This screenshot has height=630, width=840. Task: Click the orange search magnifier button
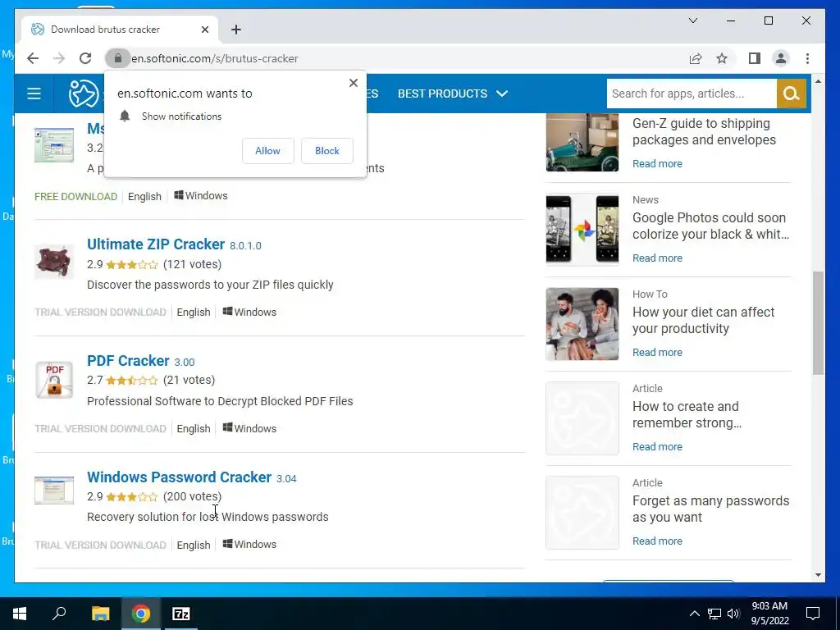(x=792, y=94)
